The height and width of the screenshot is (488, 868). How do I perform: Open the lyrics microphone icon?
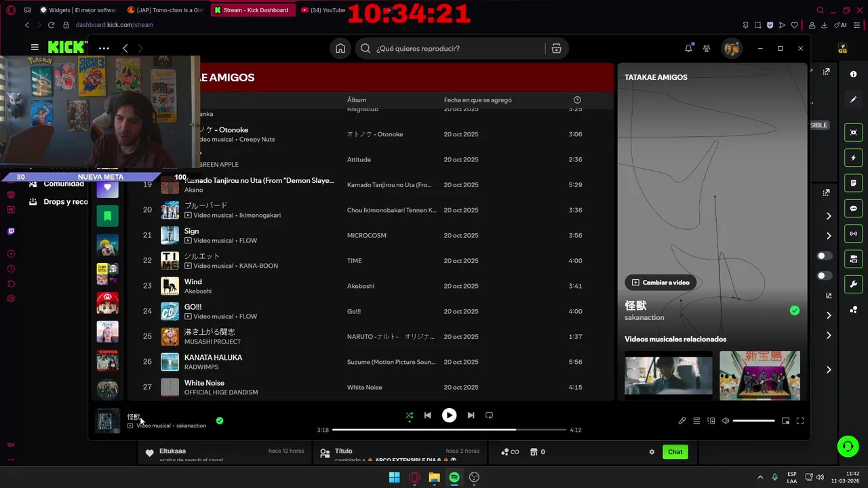click(x=682, y=421)
